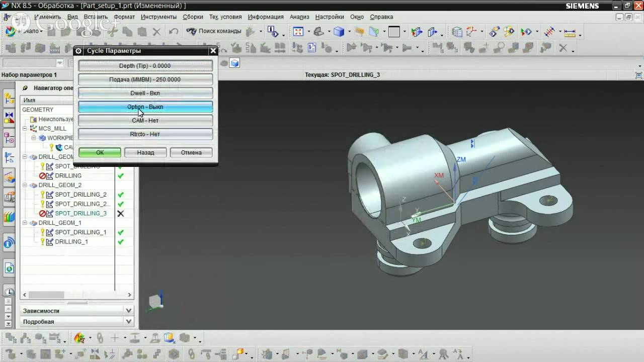Open the Анализ menu

coord(299,17)
